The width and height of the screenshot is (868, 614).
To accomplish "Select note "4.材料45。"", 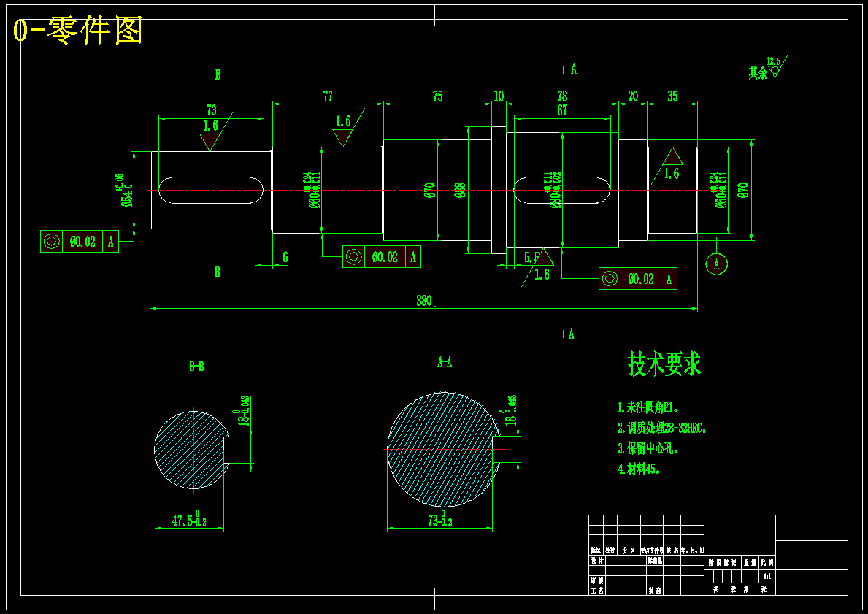I will click(x=640, y=469).
